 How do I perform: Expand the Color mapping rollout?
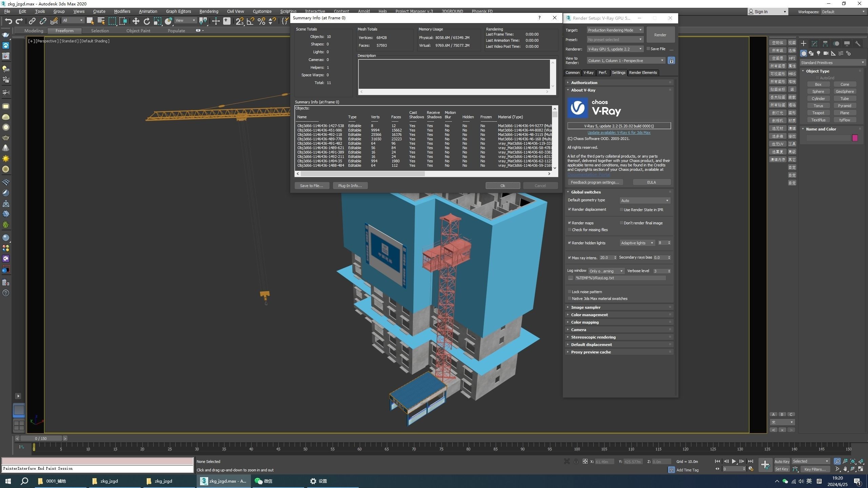(619, 322)
